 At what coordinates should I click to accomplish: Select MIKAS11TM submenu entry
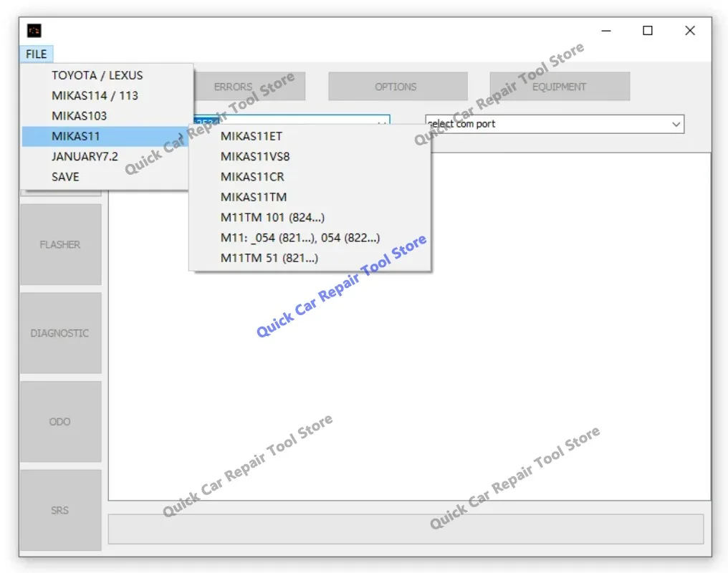click(310, 197)
